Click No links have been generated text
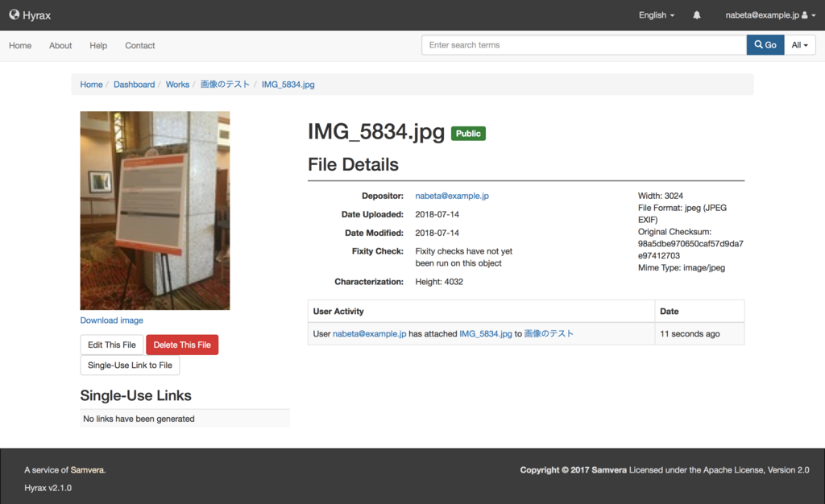This screenshot has width=825, height=504. tap(139, 419)
